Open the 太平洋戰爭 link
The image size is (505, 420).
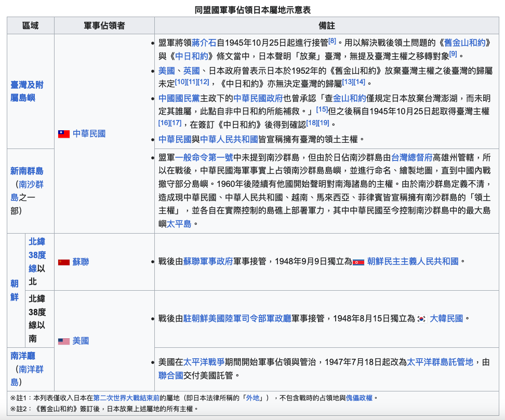click(204, 362)
